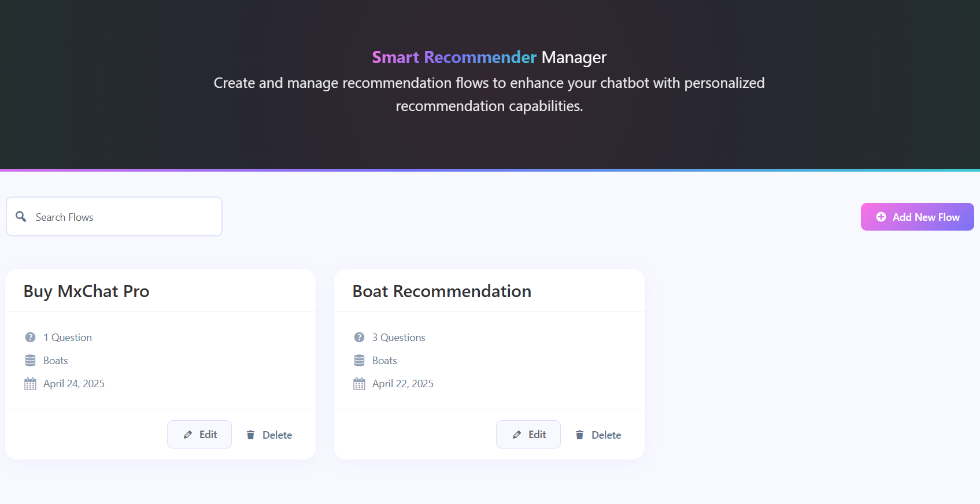
Task: Click the search magnifier icon
Action: [x=21, y=216]
